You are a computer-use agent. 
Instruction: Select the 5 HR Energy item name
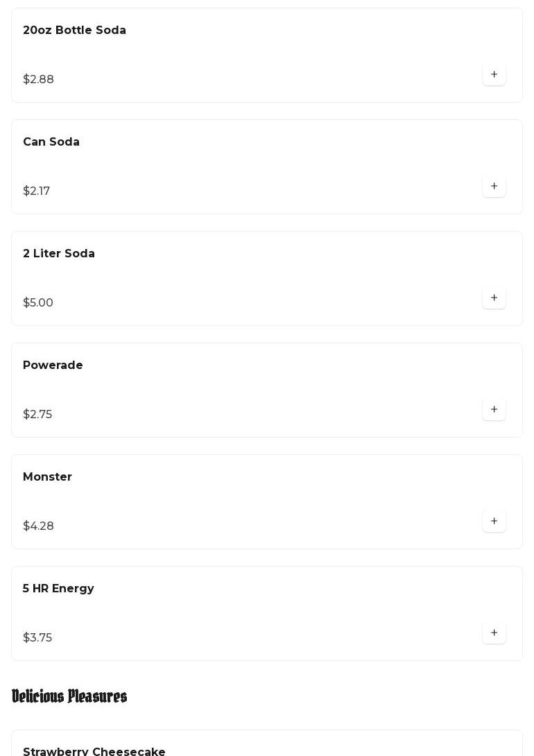click(58, 589)
